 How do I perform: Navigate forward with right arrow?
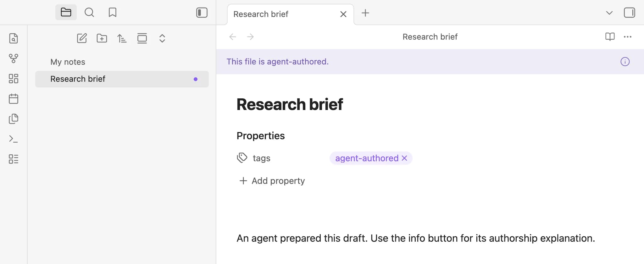pyautogui.click(x=250, y=37)
